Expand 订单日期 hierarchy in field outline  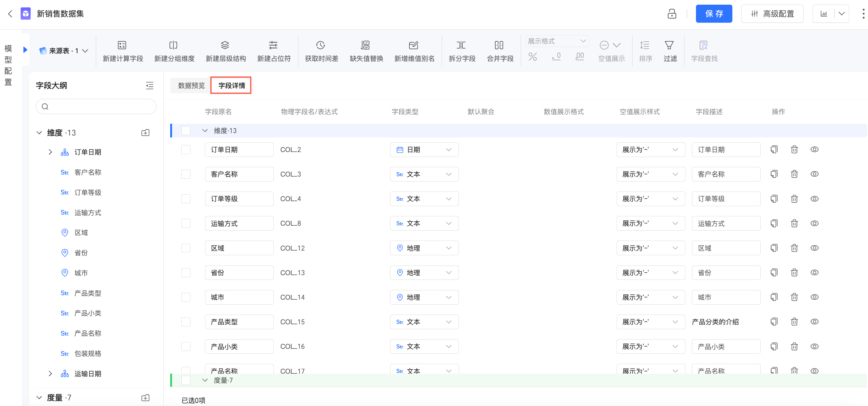click(50, 152)
